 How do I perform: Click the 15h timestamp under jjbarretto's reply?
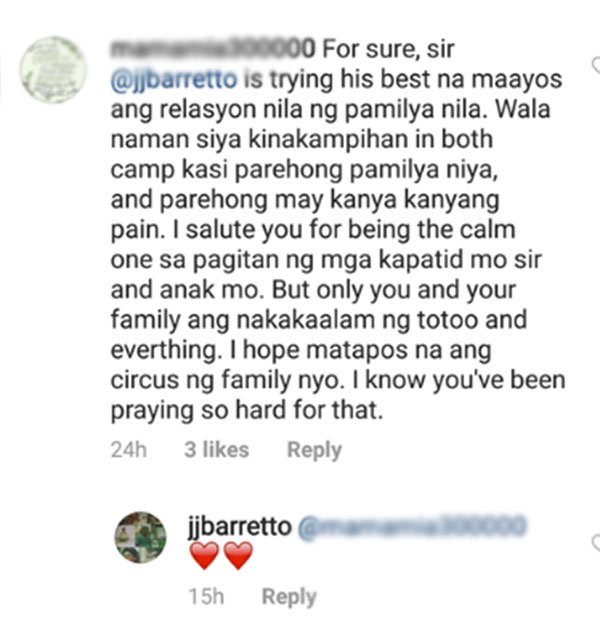tap(206, 597)
